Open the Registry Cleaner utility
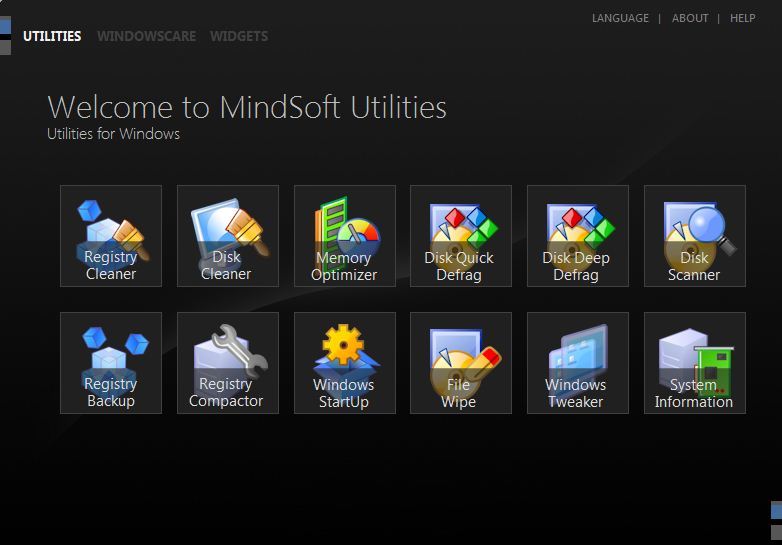Screen dimensions: 782x545 click(x=111, y=236)
